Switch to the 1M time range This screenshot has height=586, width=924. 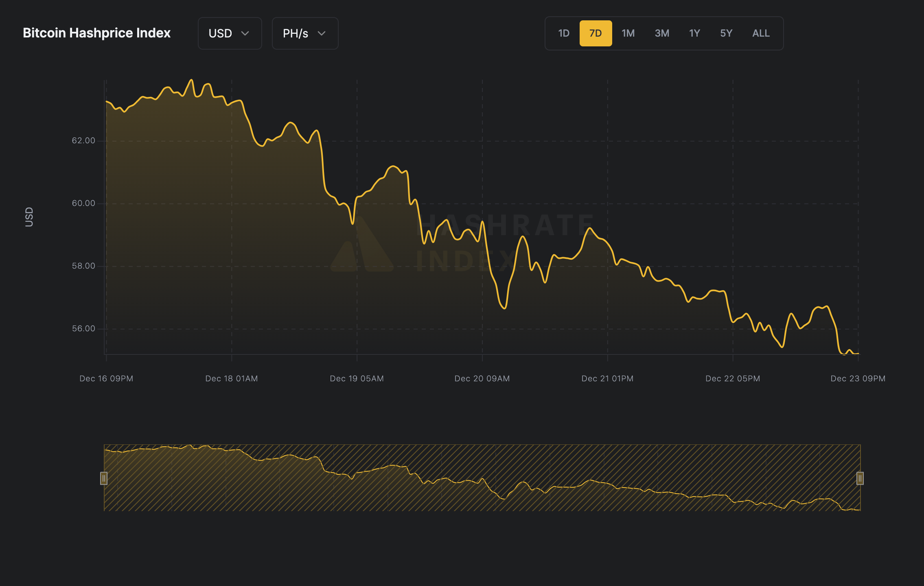coord(628,33)
